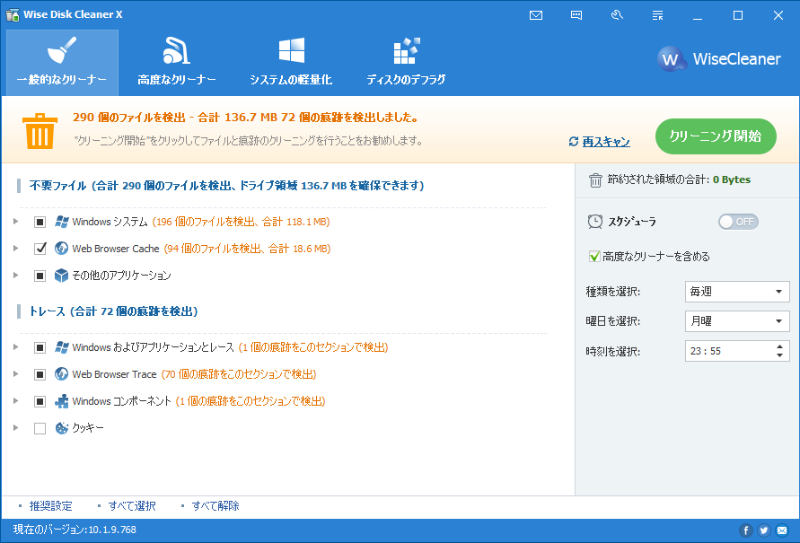Switch to the 高度なクリーナー tab

[x=177, y=62]
